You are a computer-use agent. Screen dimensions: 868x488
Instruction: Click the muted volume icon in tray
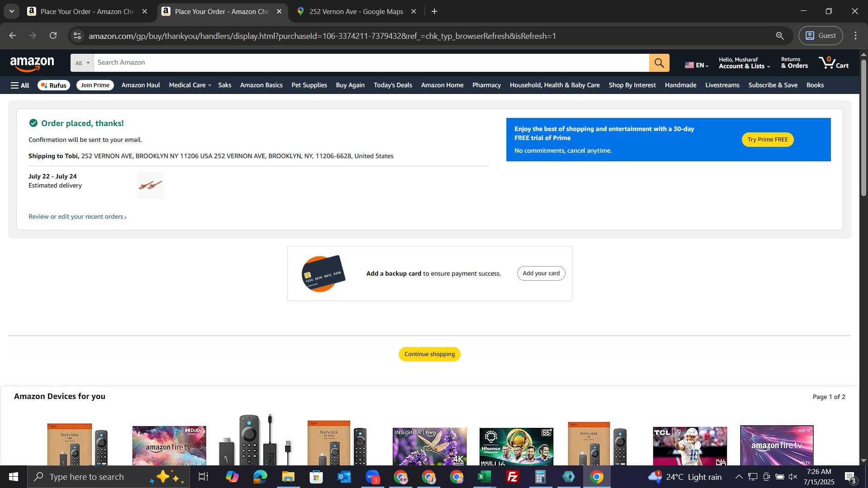793,477
